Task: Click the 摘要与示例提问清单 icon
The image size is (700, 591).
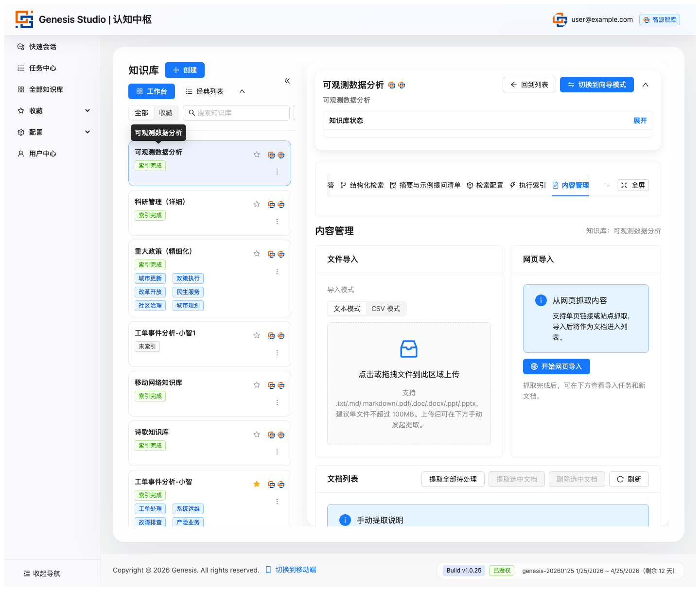Action: pos(393,185)
